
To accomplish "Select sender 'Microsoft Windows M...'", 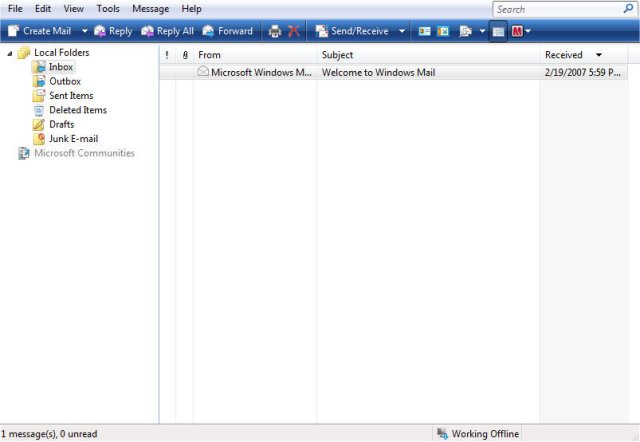I will click(261, 73).
